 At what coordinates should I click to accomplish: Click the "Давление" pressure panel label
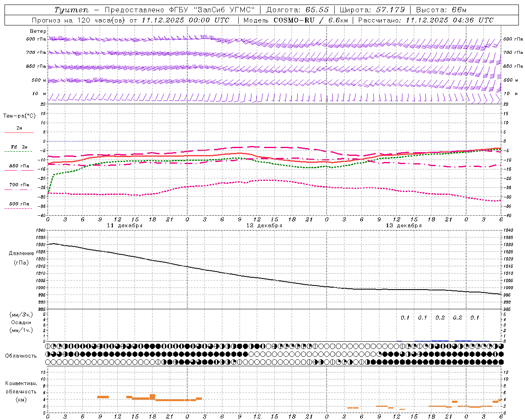21,253
